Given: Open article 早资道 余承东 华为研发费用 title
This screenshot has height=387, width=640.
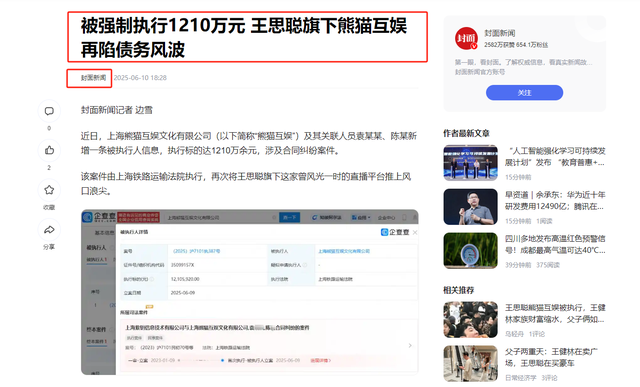Looking at the screenshot, I should pyautogui.click(x=555, y=200).
